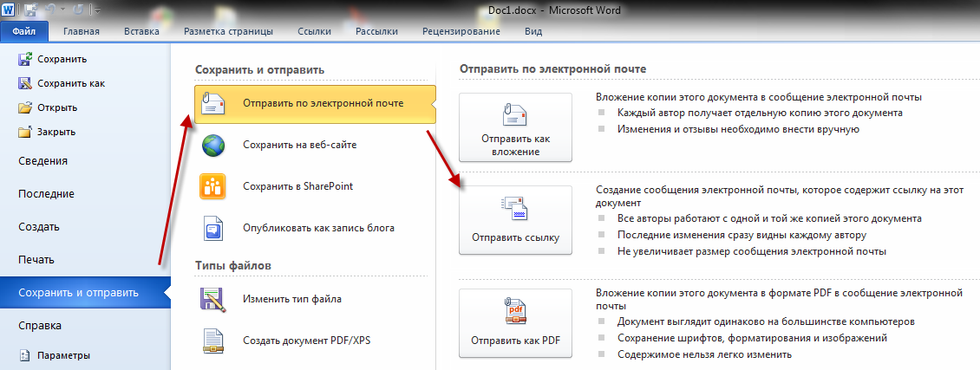This screenshot has width=980, height=370.
Task: Click the Отправить по электронной почте panel heading
Action: (x=552, y=68)
